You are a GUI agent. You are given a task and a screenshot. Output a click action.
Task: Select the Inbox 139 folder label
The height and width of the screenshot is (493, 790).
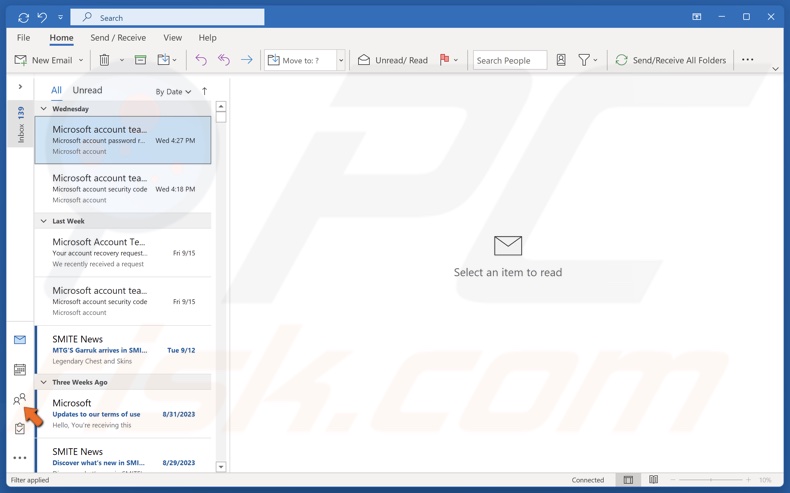coord(21,124)
